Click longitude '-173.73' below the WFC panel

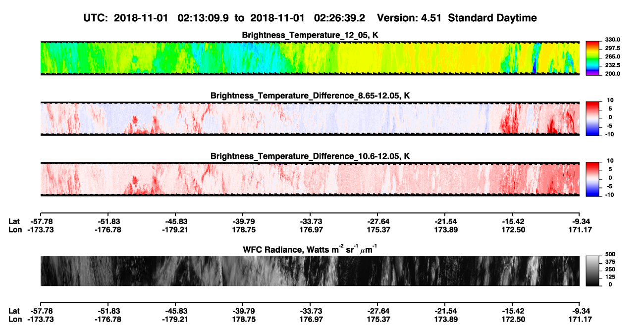[x=41, y=319]
